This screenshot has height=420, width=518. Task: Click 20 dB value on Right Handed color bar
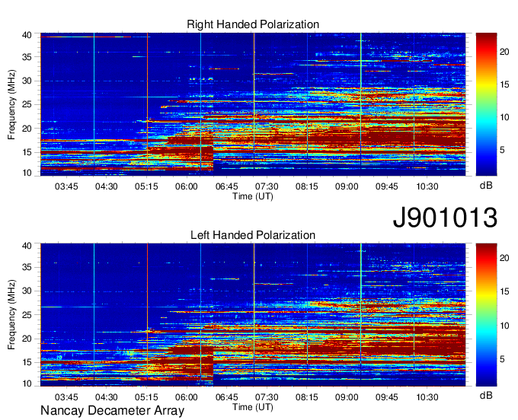pyautogui.click(x=504, y=52)
